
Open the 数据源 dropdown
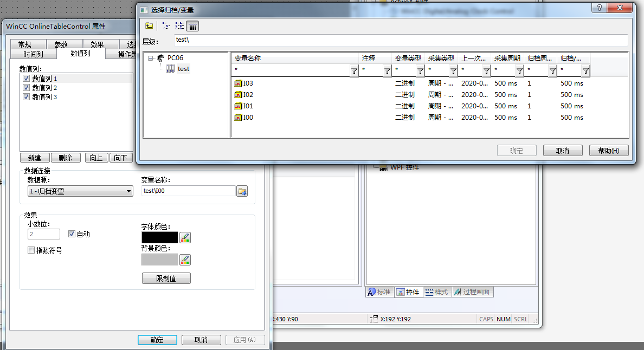click(x=80, y=191)
